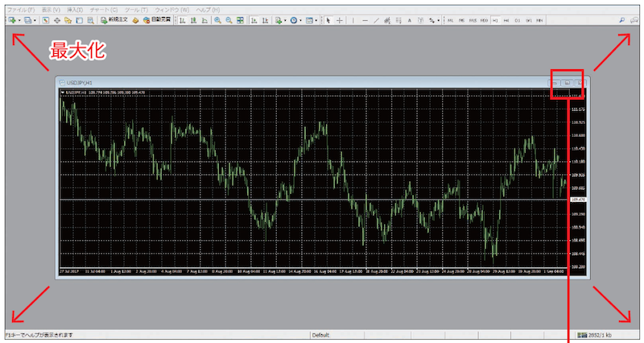Open the 挿入 (I) menu
644x343 pixels.
tap(75, 10)
